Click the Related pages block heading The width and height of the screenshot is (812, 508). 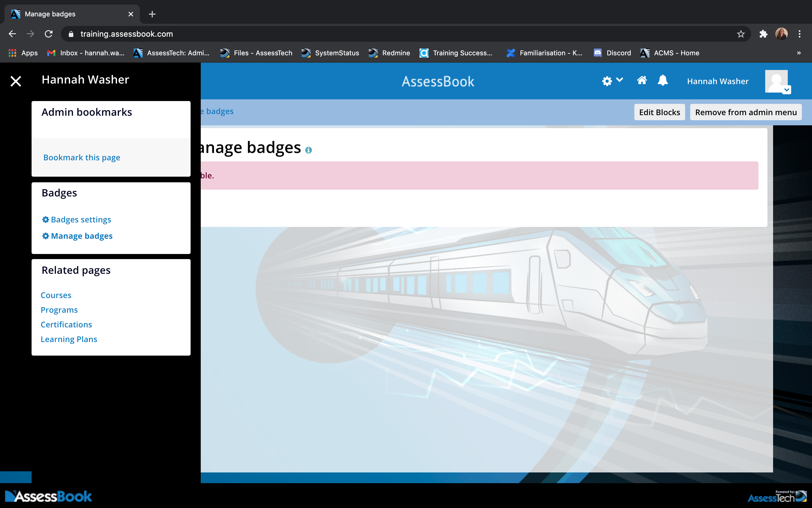click(76, 270)
